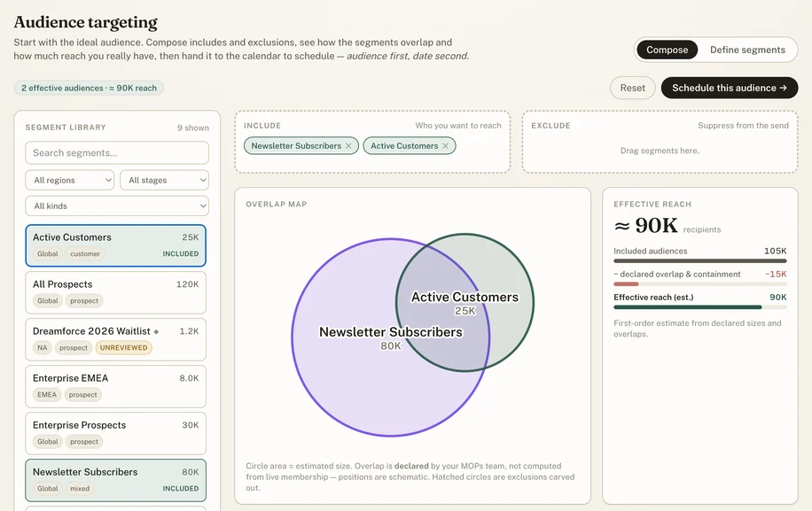Image resolution: width=812 pixels, height=511 pixels.
Task: Click INCLUDED status on Active Customers card
Action: (181, 254)
